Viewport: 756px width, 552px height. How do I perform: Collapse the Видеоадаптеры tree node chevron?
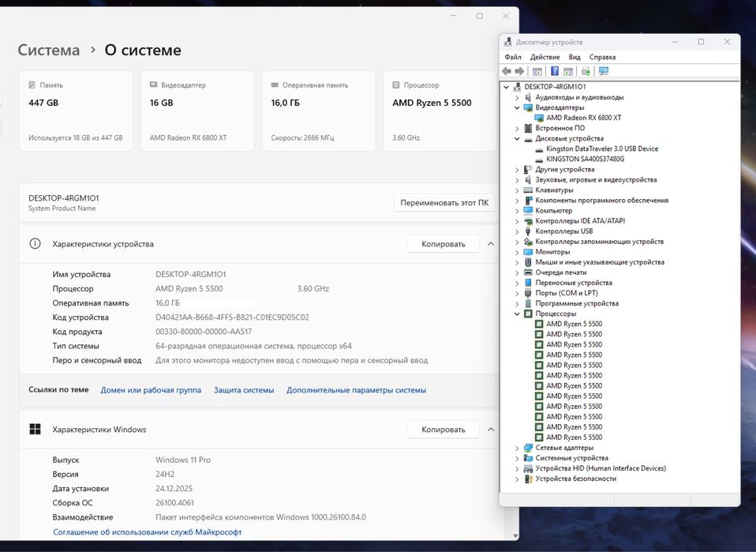click(x=517, y=107)
